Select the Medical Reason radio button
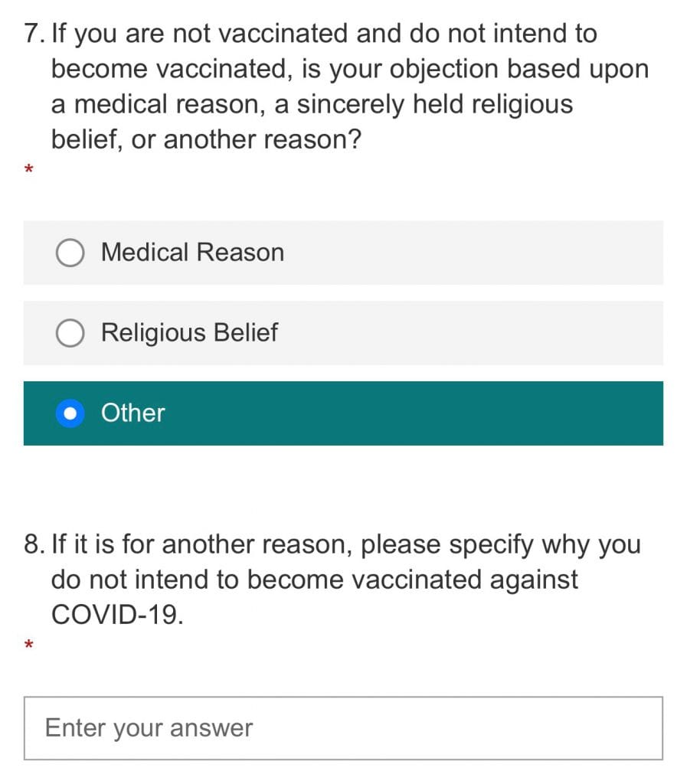 pos(70,253)
